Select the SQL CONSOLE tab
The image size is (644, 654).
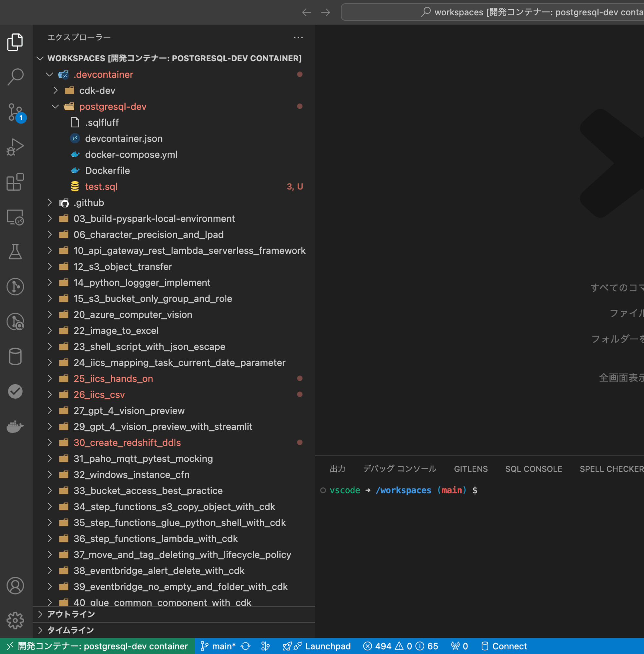coord(533,469)
